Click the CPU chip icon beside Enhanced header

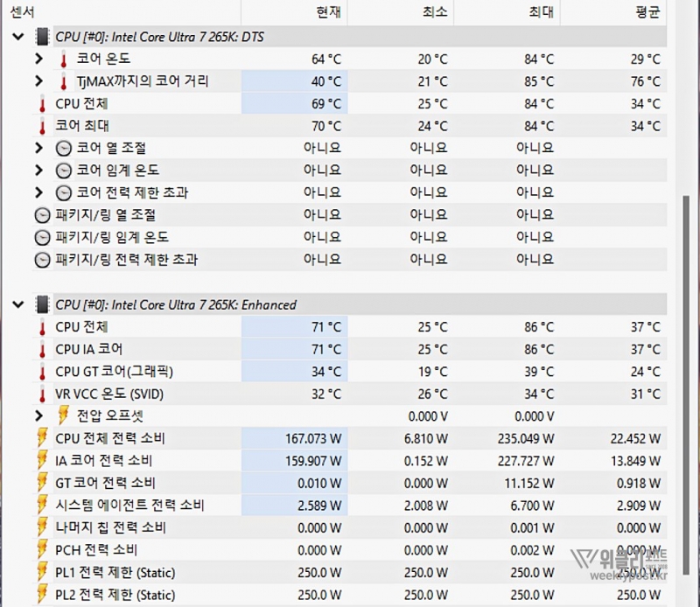(x=41, y=304)
